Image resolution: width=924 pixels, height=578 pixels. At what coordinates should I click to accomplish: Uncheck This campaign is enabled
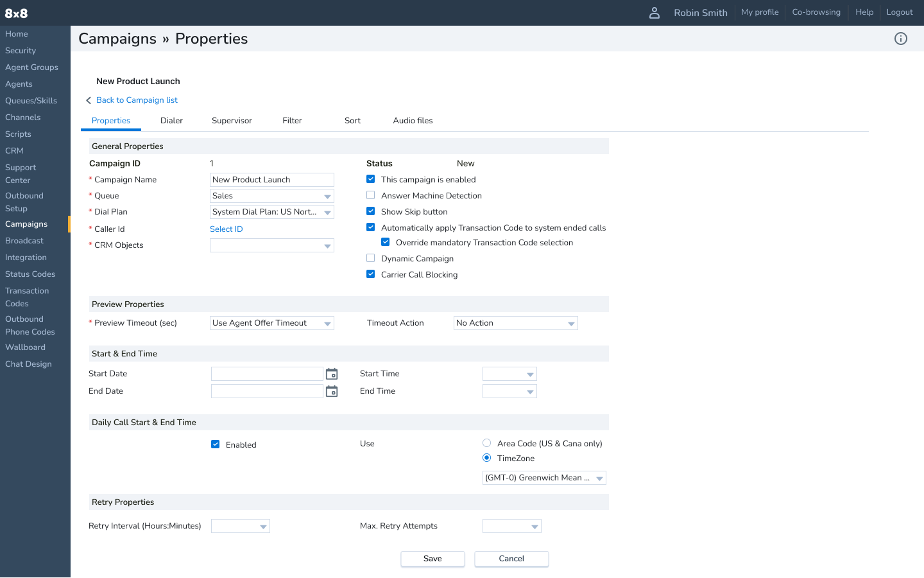click(x=371, y=179)
